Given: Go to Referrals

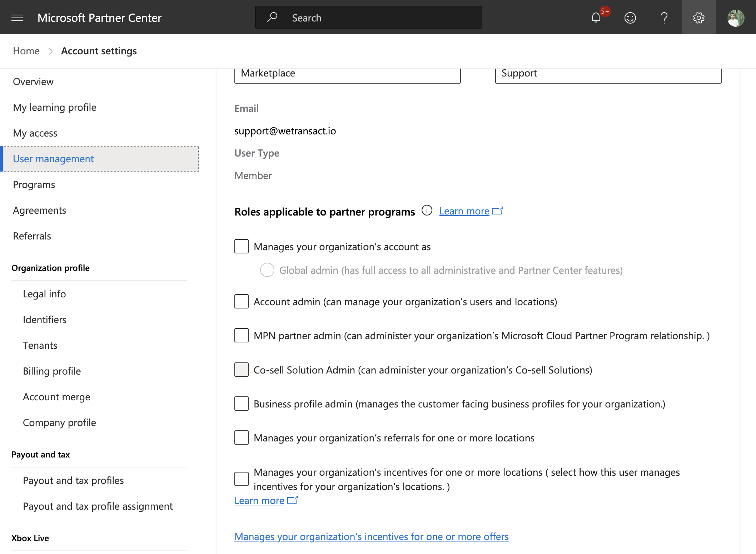Looking at the screenshot, I should point(99,236).
